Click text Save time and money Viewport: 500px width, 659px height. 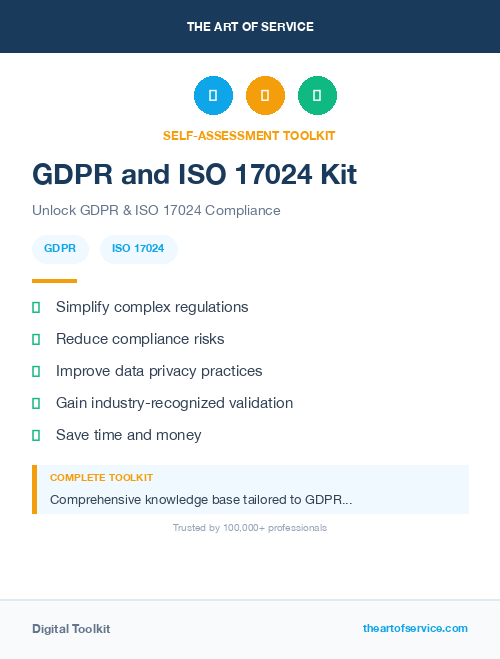pyautogui.click(x=129, y=435)
